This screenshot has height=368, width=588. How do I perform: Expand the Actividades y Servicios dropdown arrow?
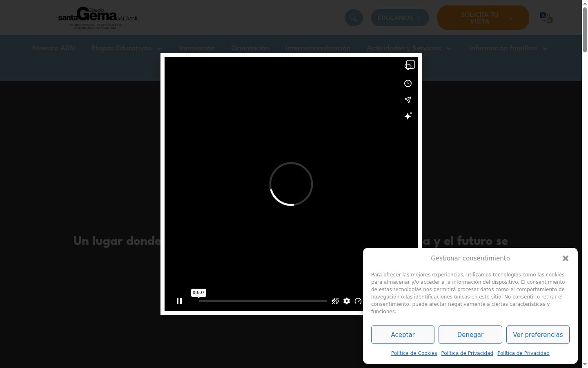tap(449, 49)
